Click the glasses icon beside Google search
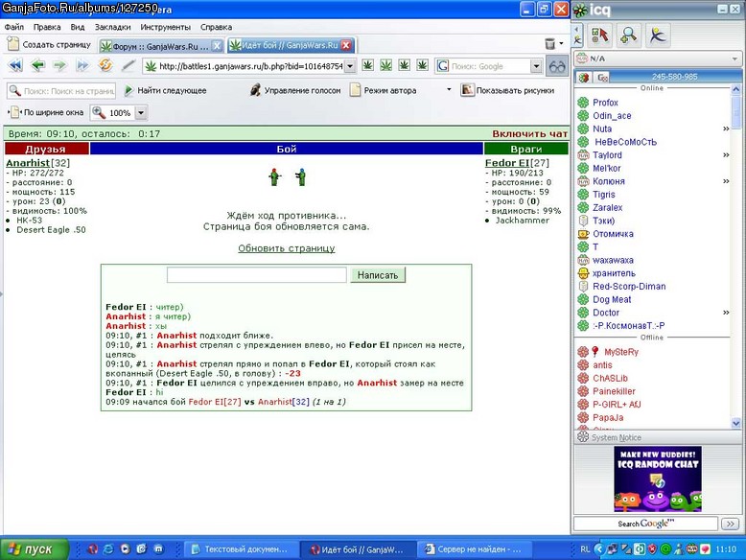Viewport: 746px width, 560px height. tap(557, 66)
